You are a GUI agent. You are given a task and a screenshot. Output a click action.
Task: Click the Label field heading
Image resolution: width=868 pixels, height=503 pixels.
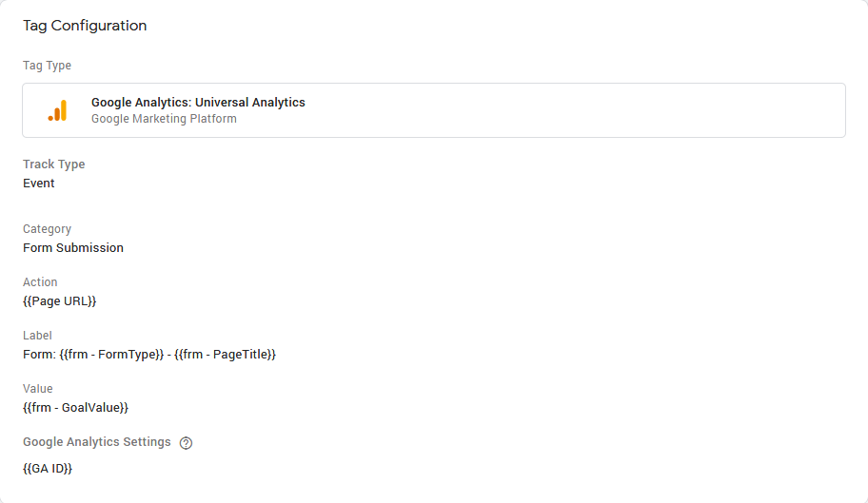click(x=37, y=336)
